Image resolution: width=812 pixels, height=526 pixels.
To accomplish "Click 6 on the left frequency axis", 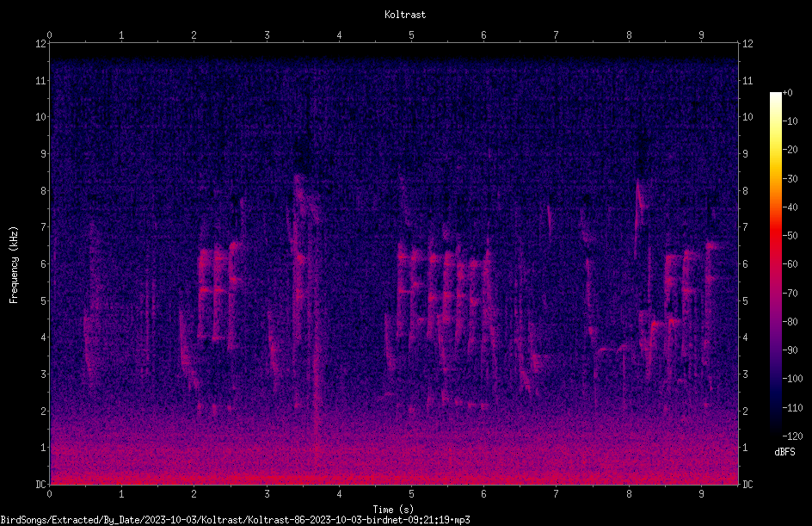I will click(x=44, y=263).
